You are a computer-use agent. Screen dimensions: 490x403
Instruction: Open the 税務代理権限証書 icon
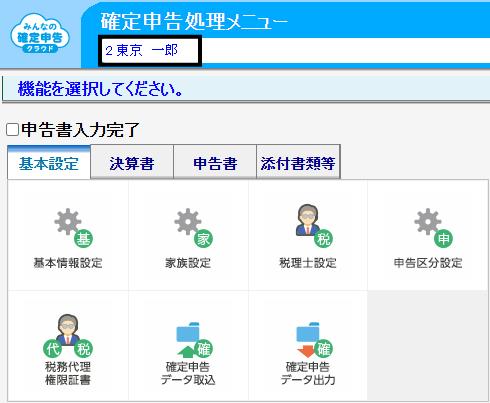coord(68,336)
